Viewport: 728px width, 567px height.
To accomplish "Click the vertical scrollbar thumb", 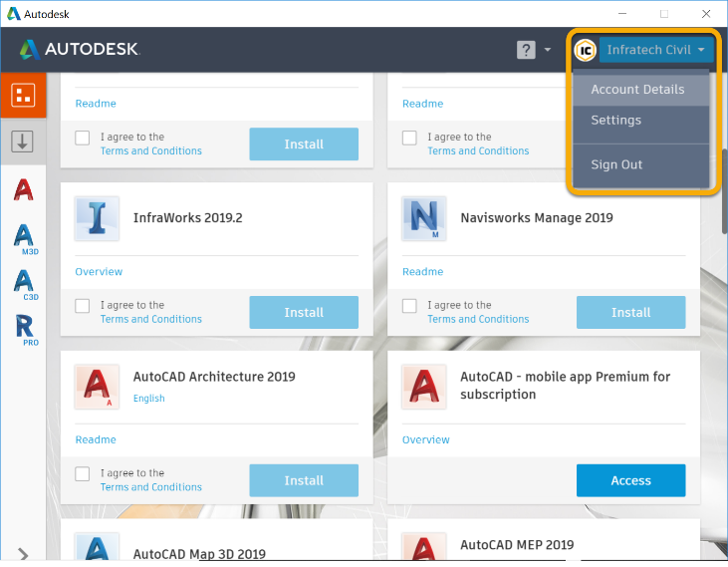I will click(725, 191).
